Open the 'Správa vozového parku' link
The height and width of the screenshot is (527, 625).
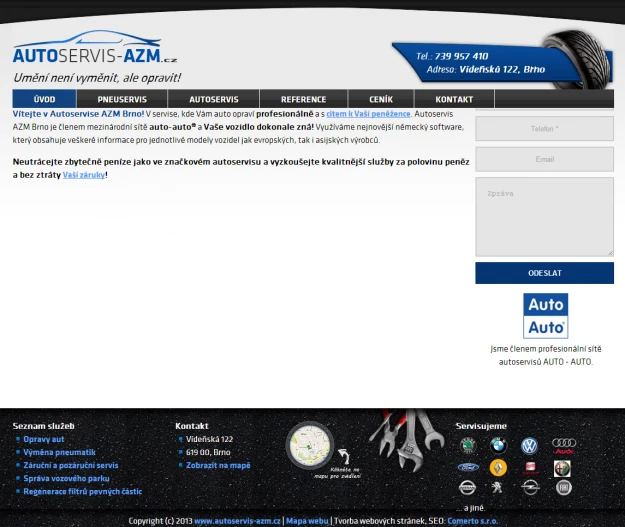(66, 478)
